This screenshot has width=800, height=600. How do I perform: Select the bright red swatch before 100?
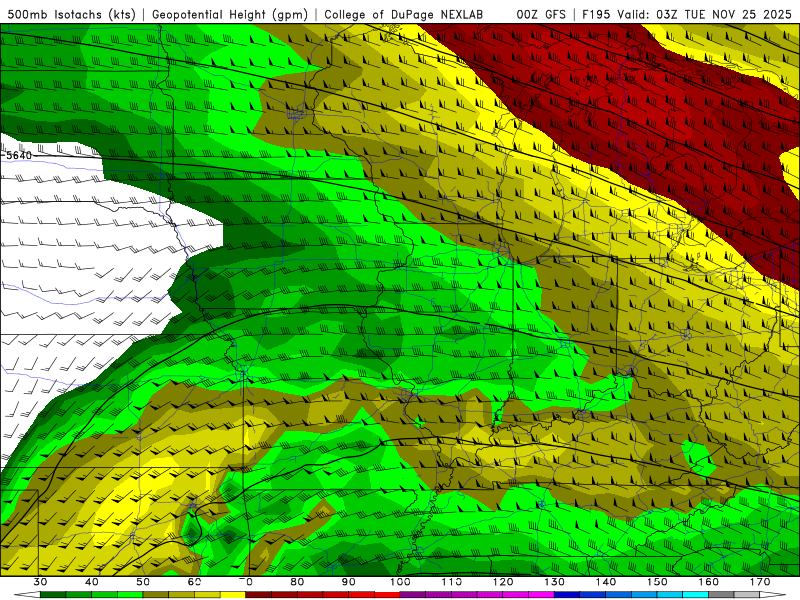[x=387, y=595]
